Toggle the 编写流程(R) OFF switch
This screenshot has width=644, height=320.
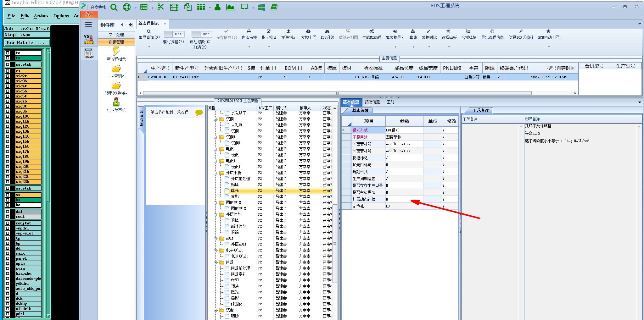click(174, 34)
